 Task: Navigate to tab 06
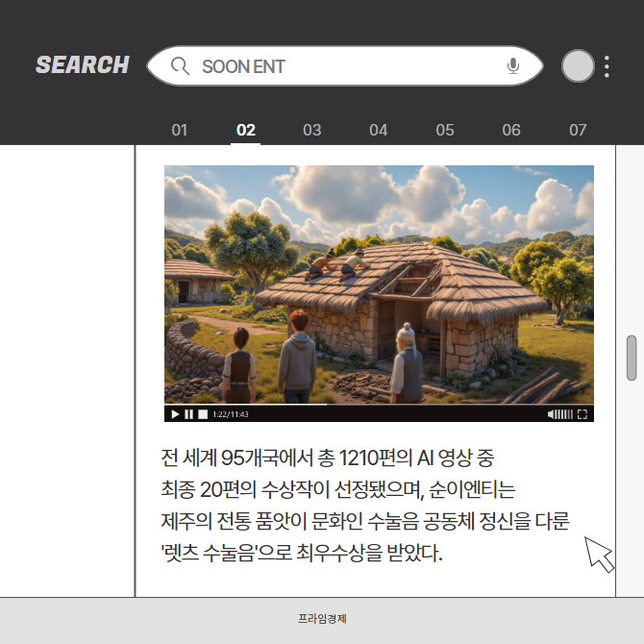[511, 130]
